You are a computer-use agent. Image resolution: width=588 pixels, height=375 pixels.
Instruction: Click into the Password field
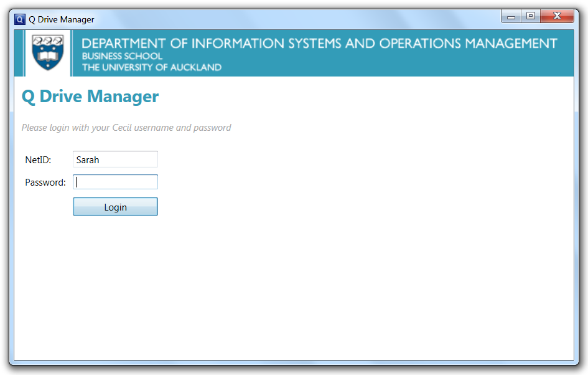(x=115, y=182)
